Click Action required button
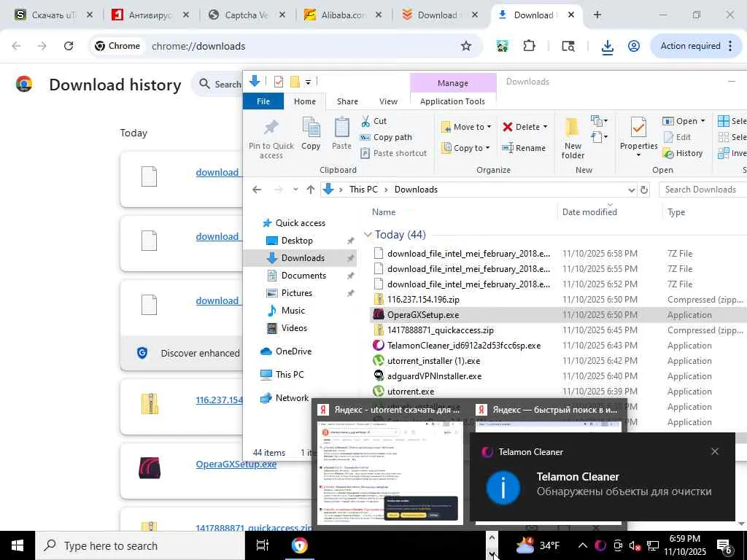Screen dimensions: 747x560 coord(697,46)
